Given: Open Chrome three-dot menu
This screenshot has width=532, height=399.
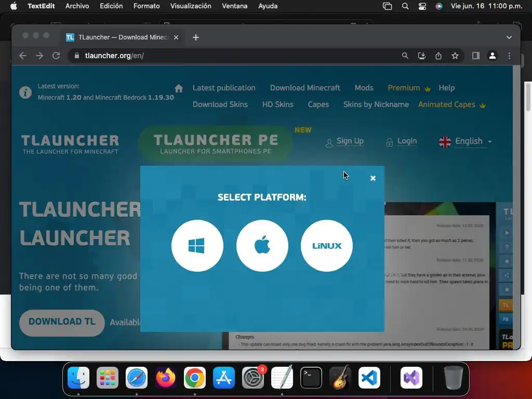Looking at the screenshot, I should (509, 56).
